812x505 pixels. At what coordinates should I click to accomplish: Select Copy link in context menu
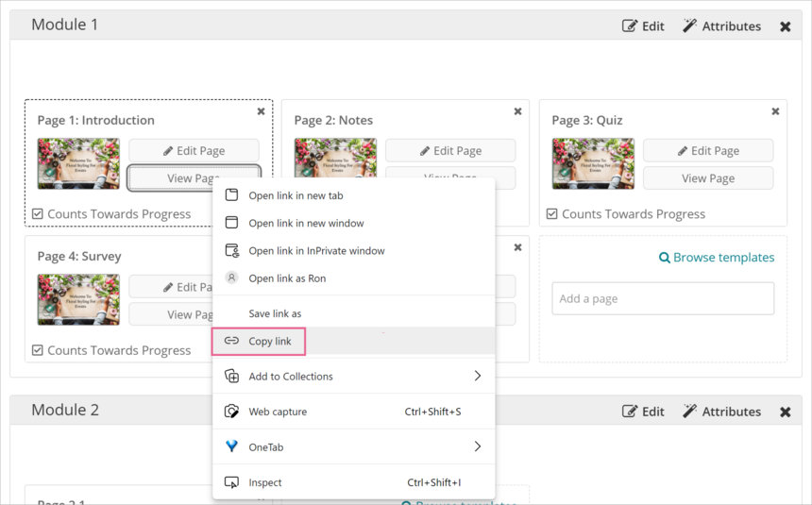click(x=354, y=341)
